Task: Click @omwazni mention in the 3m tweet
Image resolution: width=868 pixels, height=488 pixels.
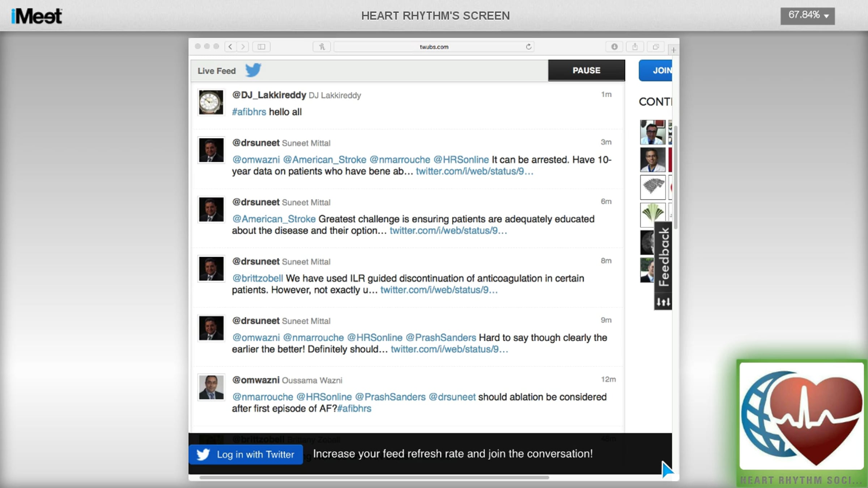Action: [256, 160]
